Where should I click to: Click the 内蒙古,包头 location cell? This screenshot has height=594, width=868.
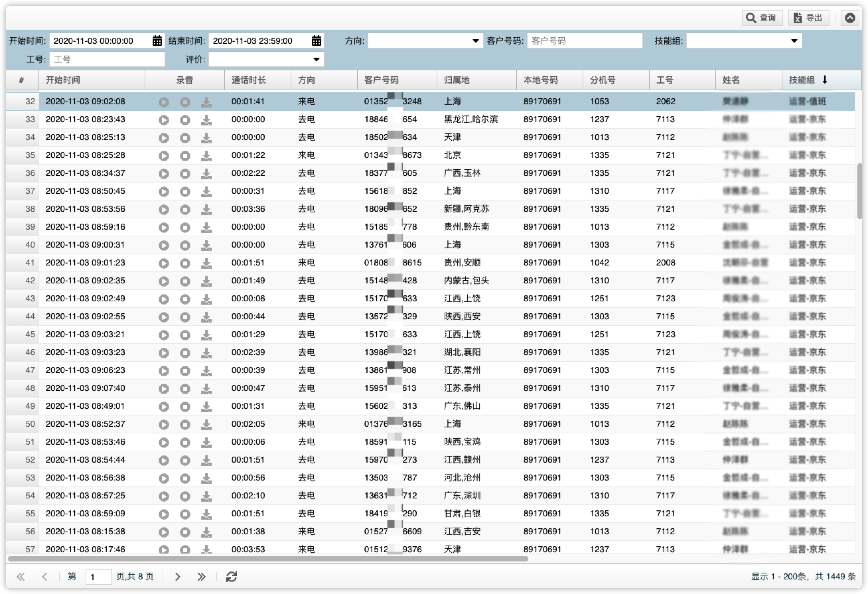click(467, 281)
